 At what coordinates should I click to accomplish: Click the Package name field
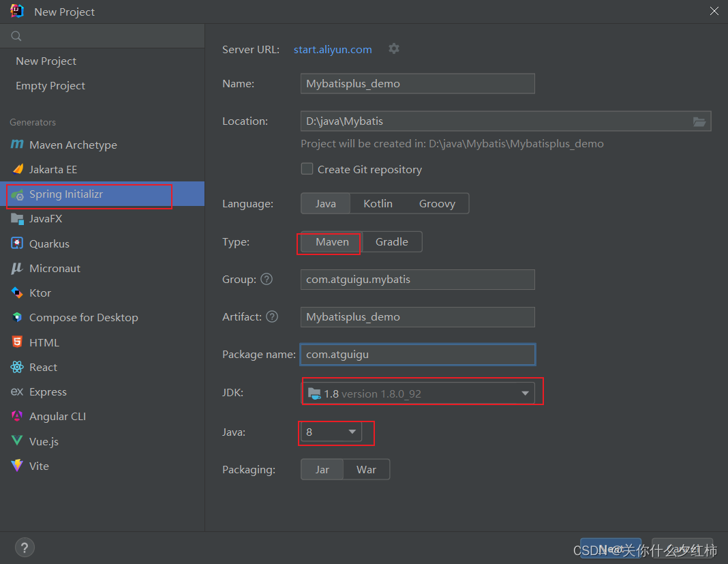(x=417, y=355)
